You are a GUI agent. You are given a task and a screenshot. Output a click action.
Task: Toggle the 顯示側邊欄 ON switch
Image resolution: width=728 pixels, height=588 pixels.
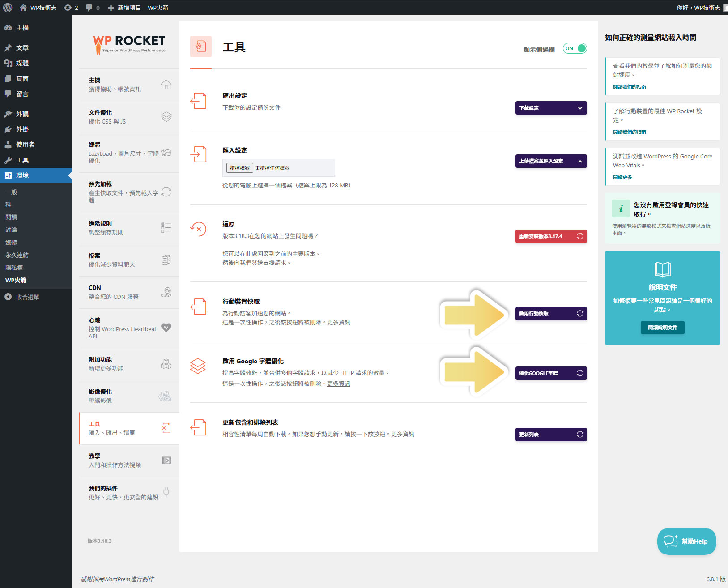point(575,48)
